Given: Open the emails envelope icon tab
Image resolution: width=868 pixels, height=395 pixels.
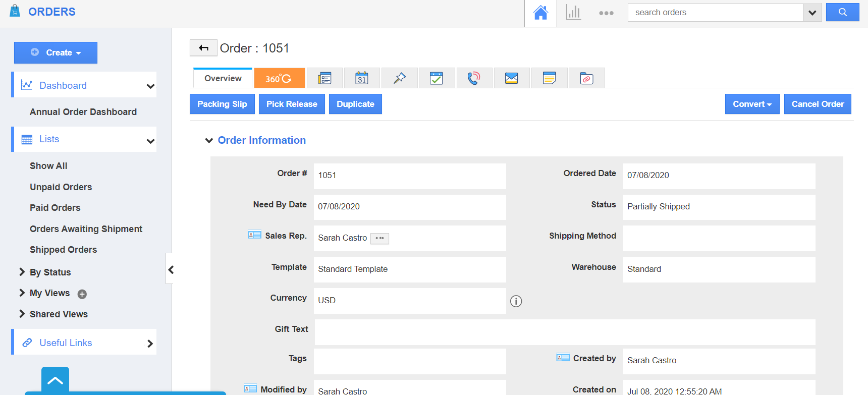Looking at the screenshot, I should click(511, 78).
